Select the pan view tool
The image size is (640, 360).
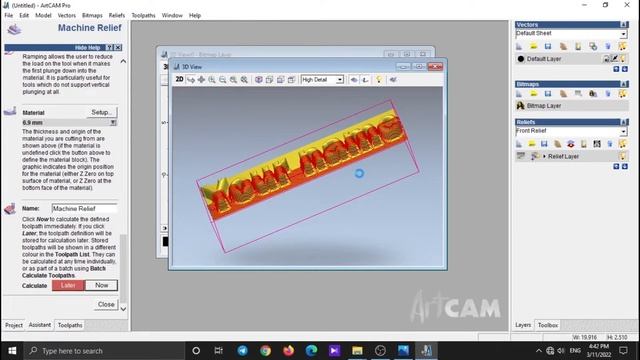pos(201,80)
